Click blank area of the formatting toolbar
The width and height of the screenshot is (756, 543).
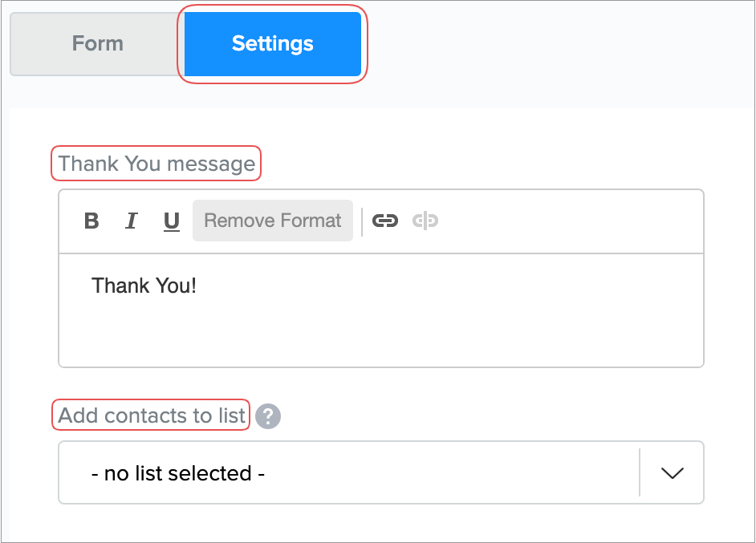click(562, 221)
